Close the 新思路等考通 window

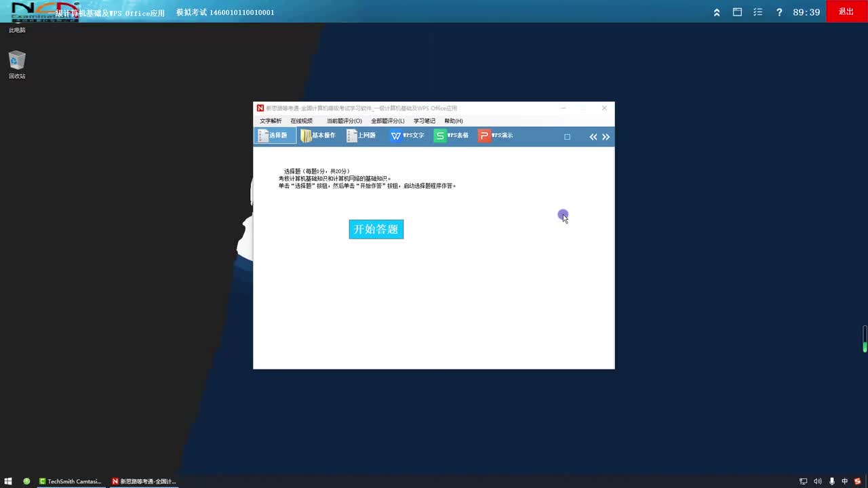point(604,108)
